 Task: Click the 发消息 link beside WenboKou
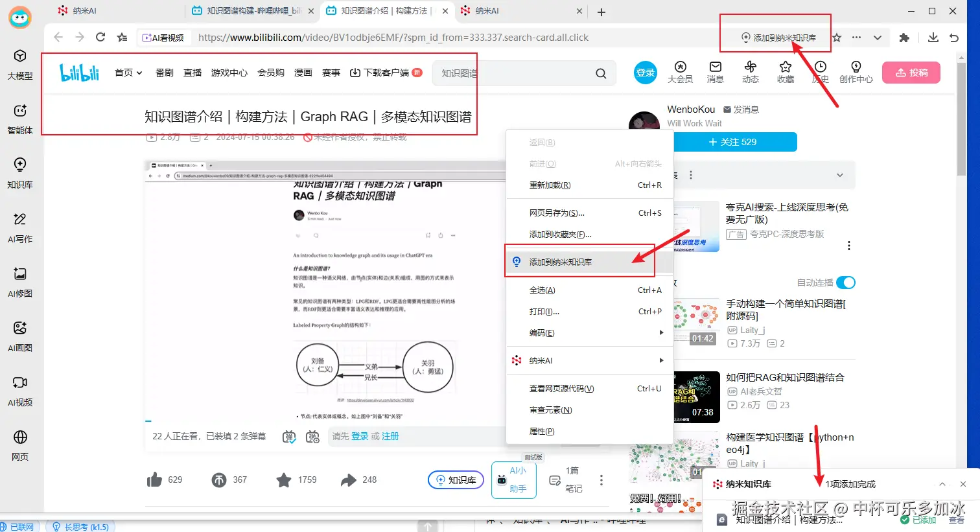[x=741, y=110]
